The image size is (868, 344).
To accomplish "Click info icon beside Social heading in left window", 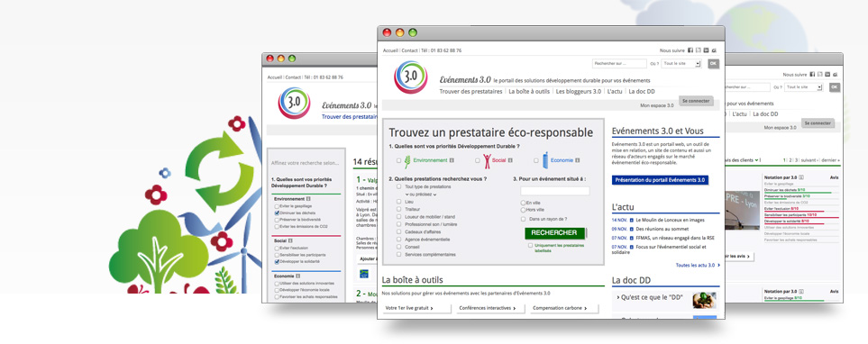I will (x=291, y=240).
